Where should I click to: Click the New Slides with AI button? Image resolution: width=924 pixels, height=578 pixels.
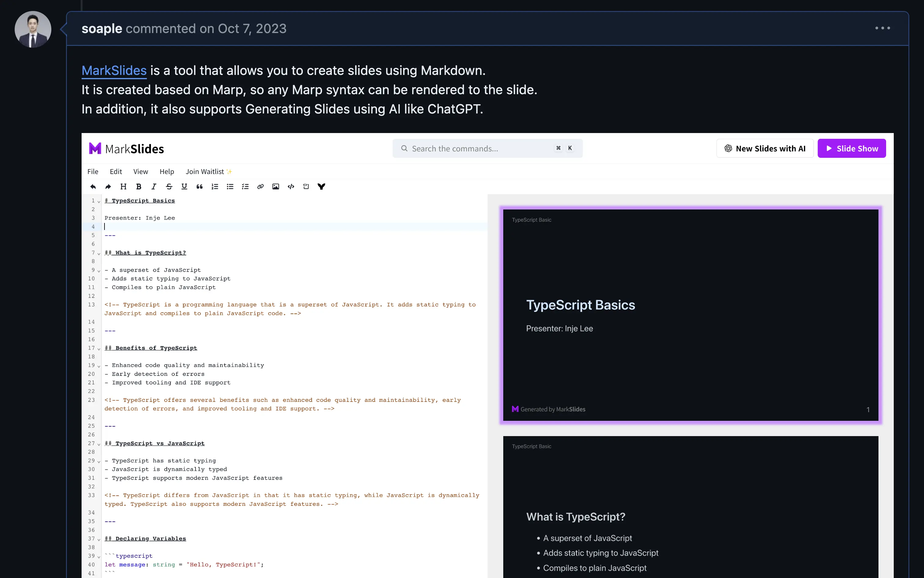(x=765, y=148)
